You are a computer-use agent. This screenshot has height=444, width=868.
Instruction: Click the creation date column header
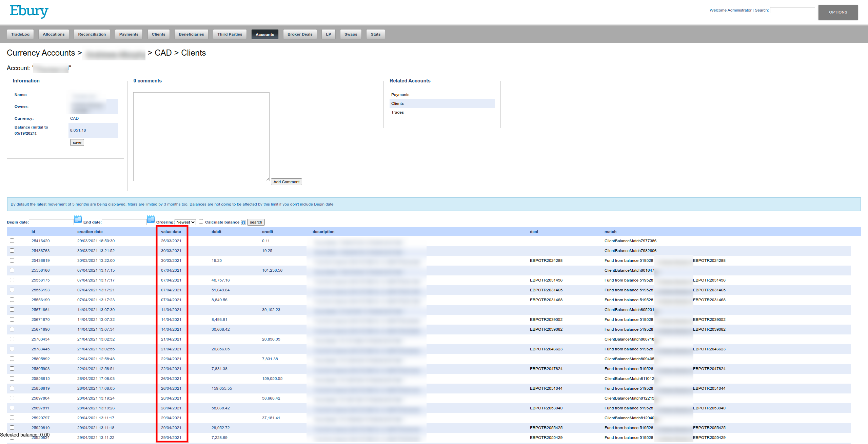[90, 232]
